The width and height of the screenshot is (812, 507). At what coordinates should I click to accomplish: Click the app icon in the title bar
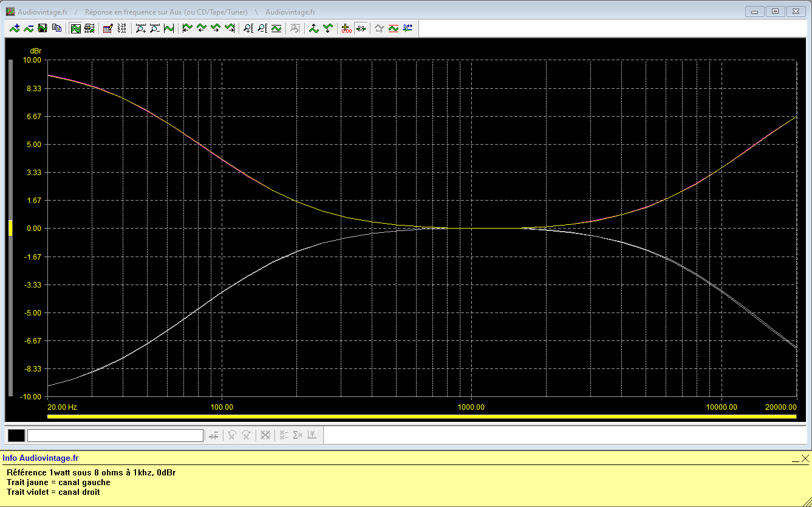tap(10, 12)
